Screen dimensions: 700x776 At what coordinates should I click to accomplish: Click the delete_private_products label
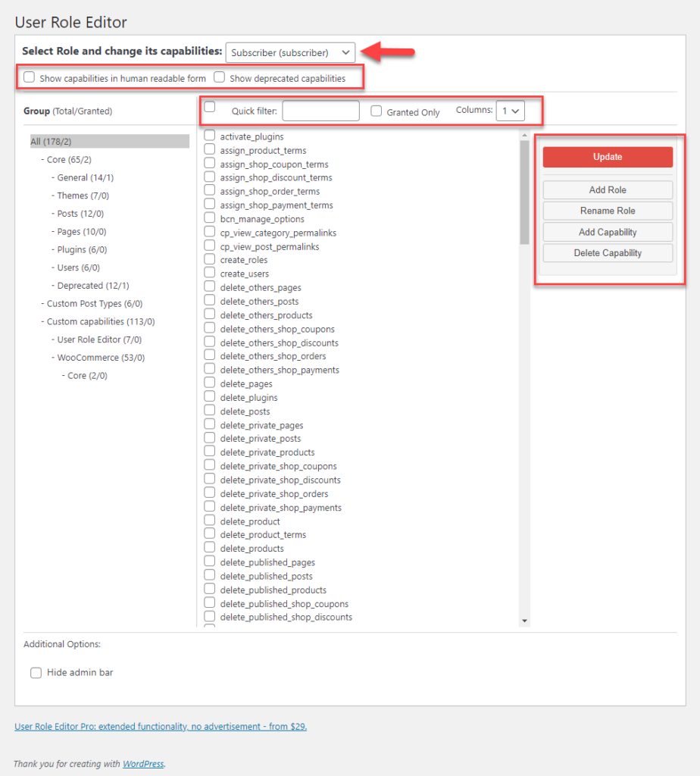[x=267, y=452]
